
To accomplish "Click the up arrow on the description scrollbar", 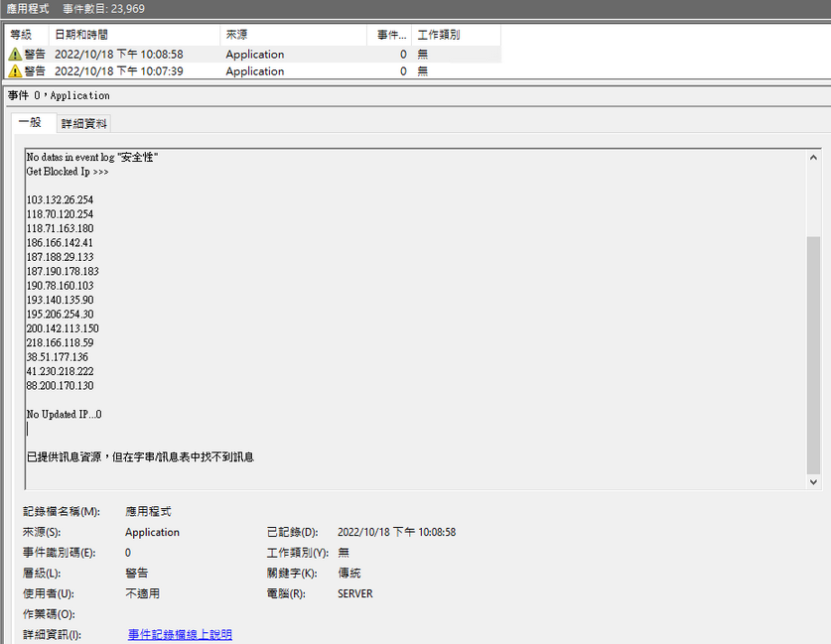I will (x=813, y=156).
